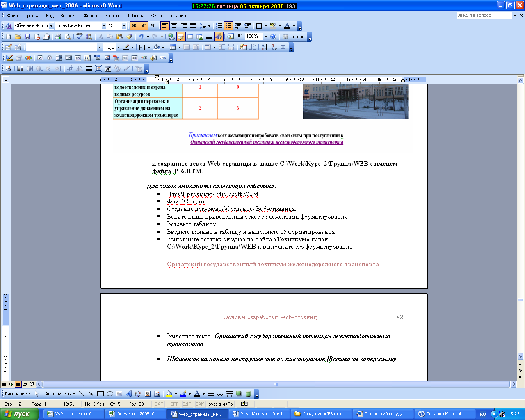This screenshot has width=525, height=420.
Task: Center align text
Action: point(174,26)
